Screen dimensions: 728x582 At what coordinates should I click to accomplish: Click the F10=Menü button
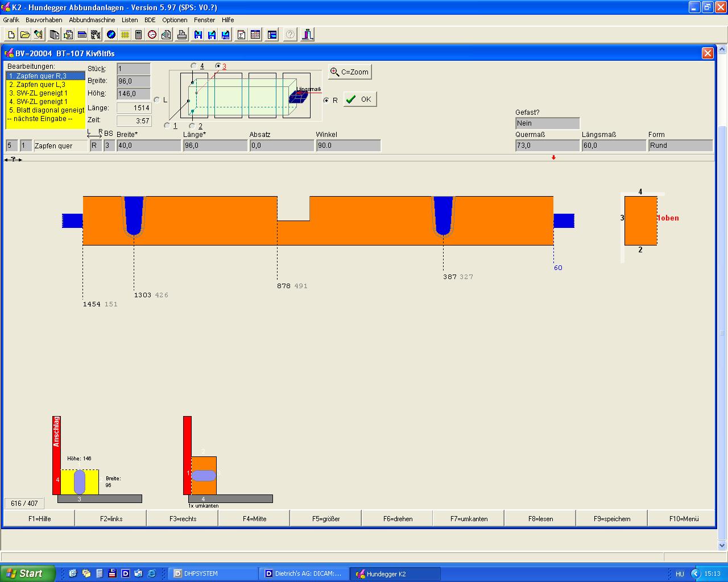coord(683,518)
